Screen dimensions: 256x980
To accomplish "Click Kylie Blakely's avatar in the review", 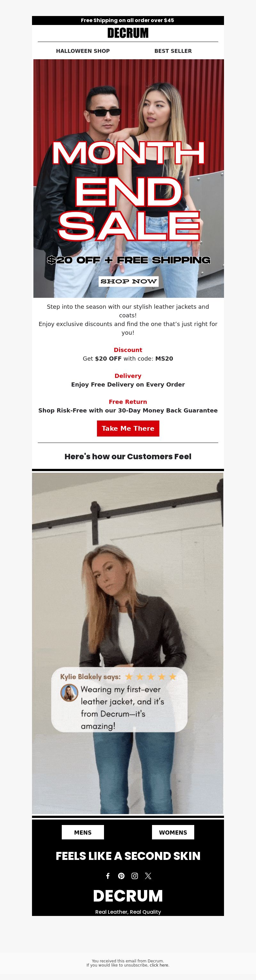I will 69,693.
